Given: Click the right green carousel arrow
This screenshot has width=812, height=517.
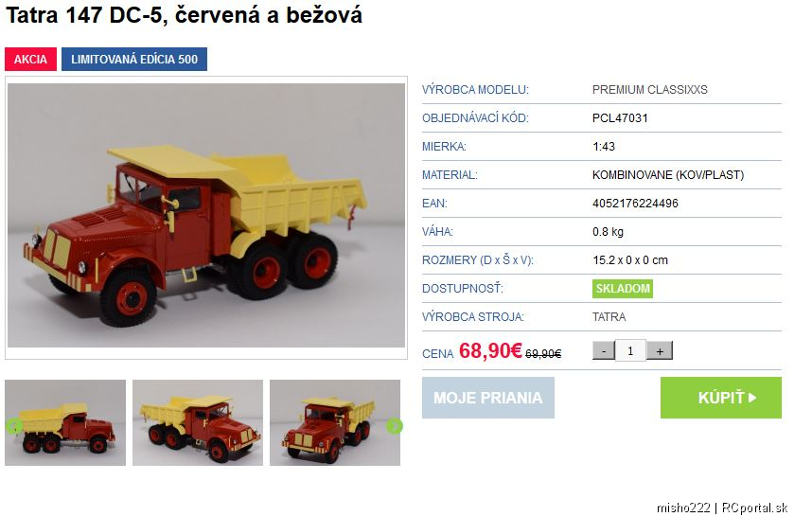Looking at the screenshot, I should pos(395,426).
